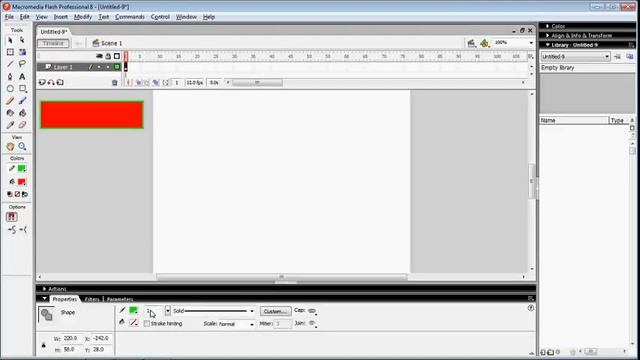Click the Swap Colors button

point(25,194)
